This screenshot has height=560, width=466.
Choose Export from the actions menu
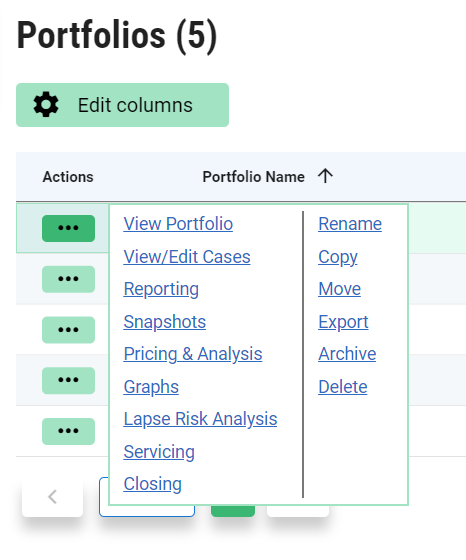tap(343, 322)
